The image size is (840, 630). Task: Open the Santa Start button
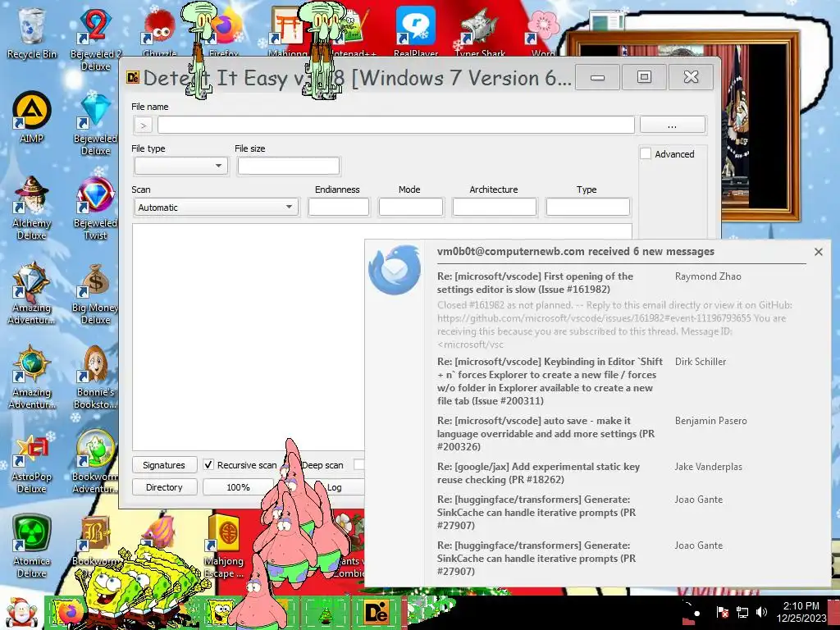click(x=21, y=612)
